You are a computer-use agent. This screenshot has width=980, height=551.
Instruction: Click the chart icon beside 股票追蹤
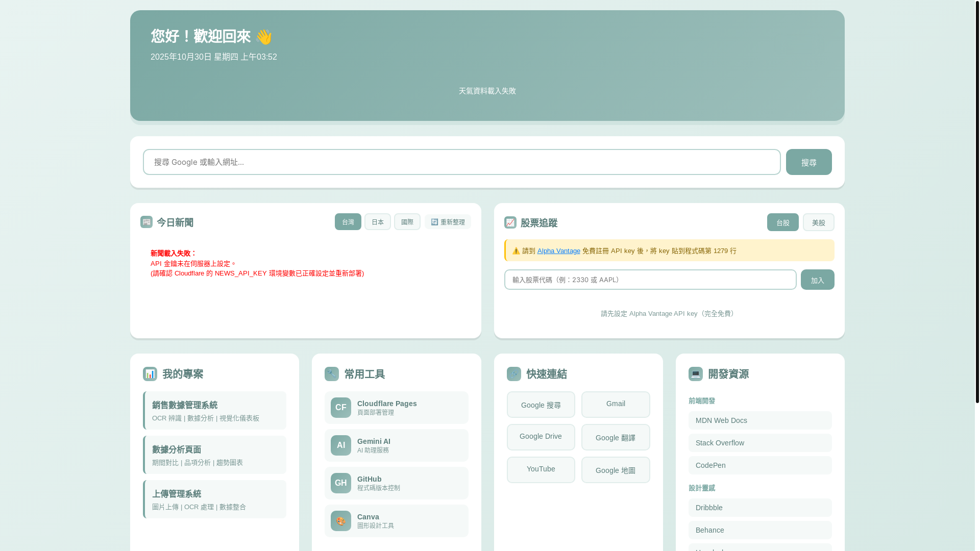510,222
